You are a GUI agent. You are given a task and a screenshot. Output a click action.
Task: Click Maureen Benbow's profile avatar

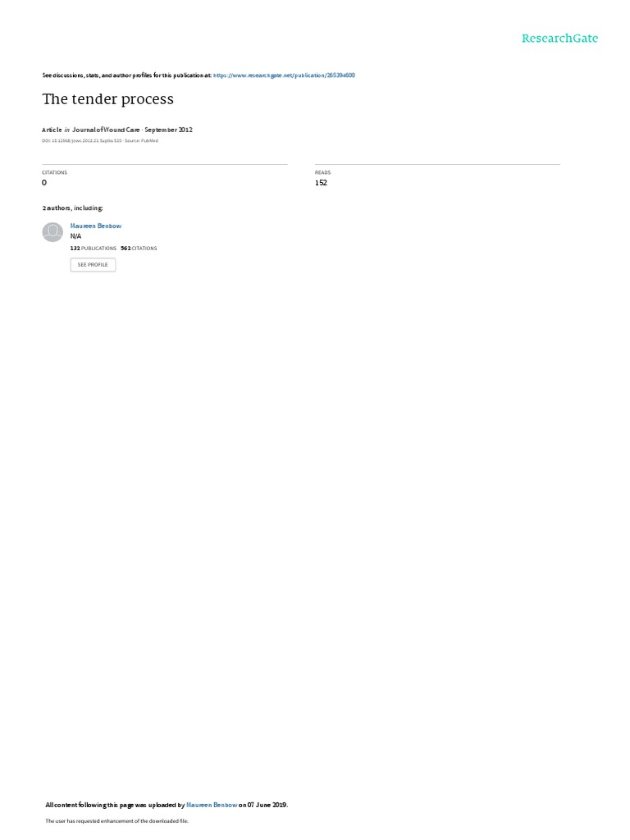52,232
